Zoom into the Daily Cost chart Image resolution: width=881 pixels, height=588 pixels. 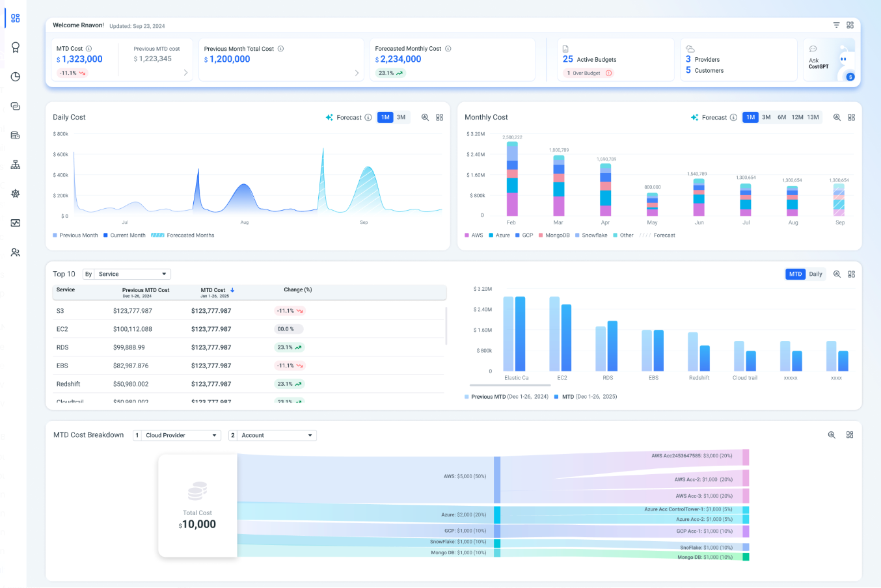pos(425,117)
